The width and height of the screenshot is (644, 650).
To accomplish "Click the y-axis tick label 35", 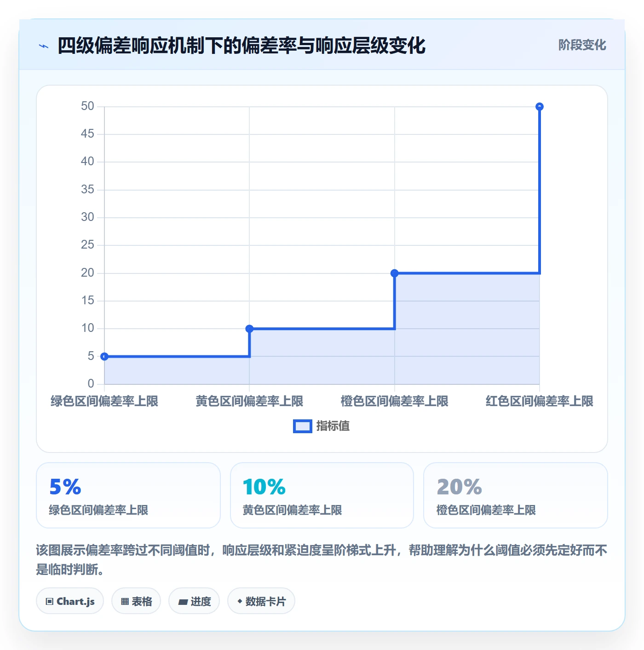I will point(87,190).
